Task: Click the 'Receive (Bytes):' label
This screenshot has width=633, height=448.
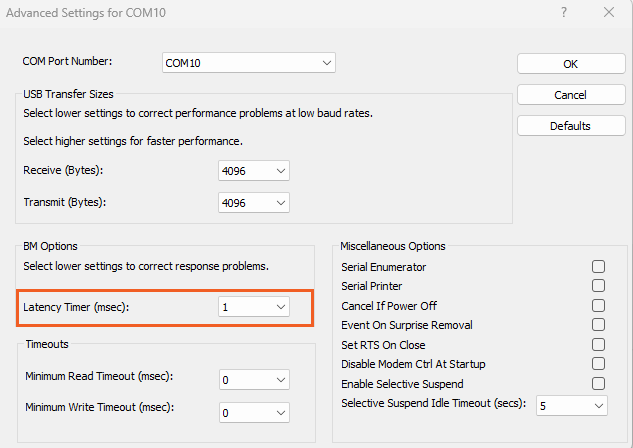Action: (x=63, y=170)
